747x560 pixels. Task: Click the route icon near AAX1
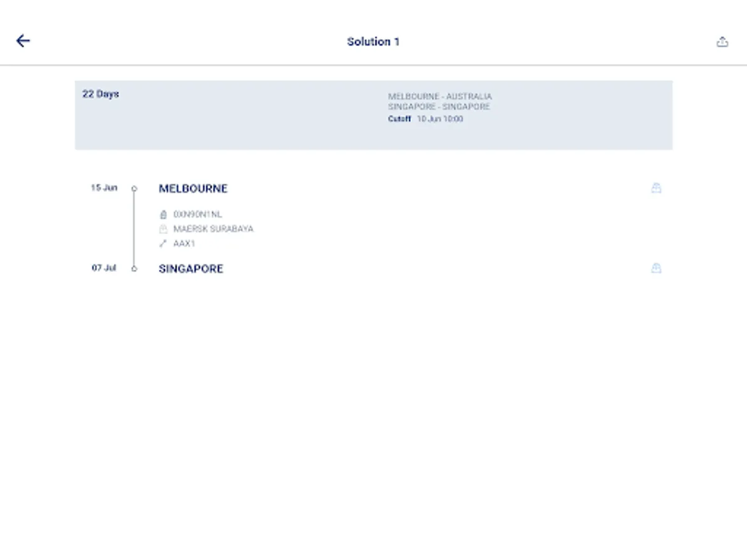point(163,244)
